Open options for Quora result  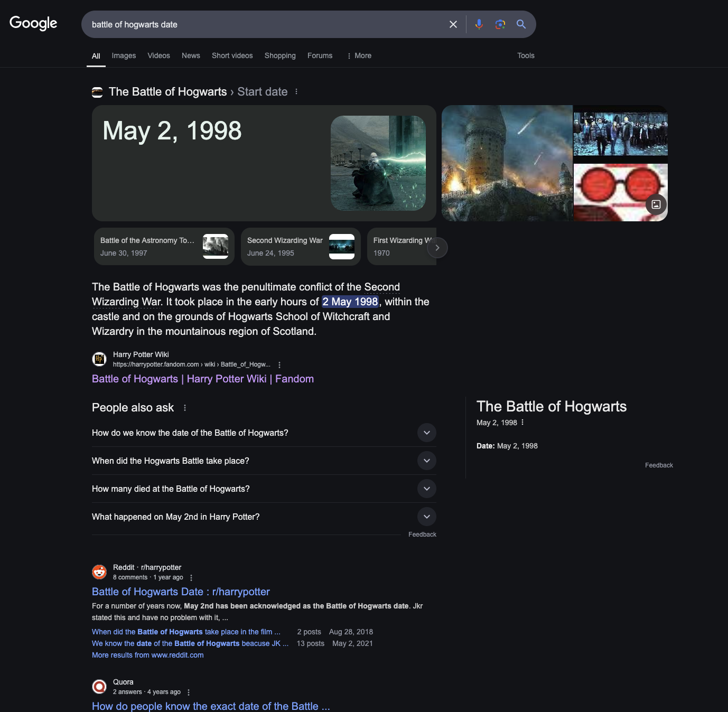click(x=189, y=692)
